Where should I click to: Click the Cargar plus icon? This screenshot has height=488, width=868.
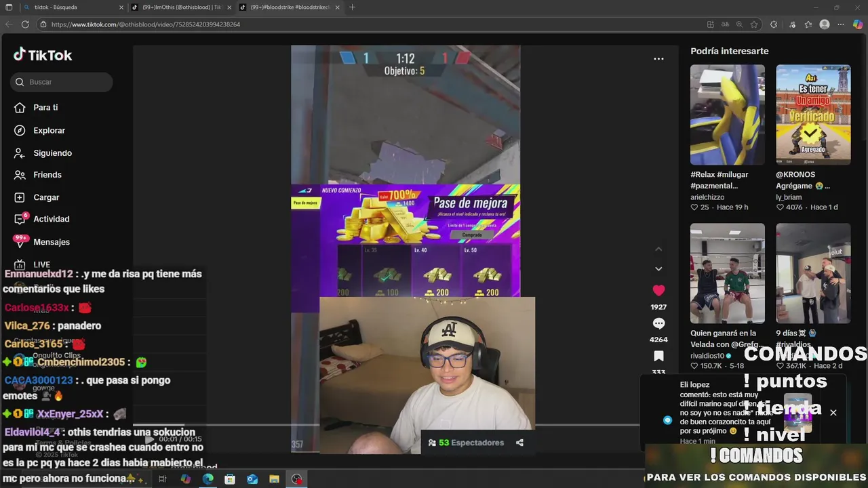(x=20, y=197)
